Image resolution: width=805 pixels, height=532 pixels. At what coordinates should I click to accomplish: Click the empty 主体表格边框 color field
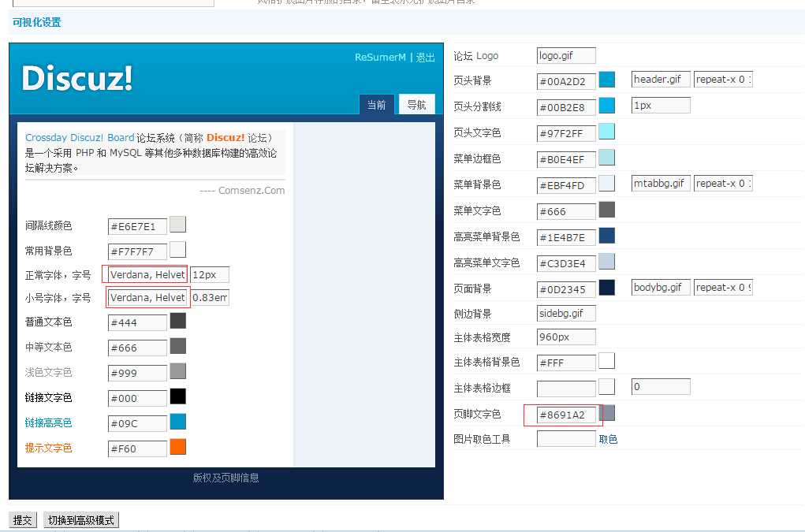566,389
